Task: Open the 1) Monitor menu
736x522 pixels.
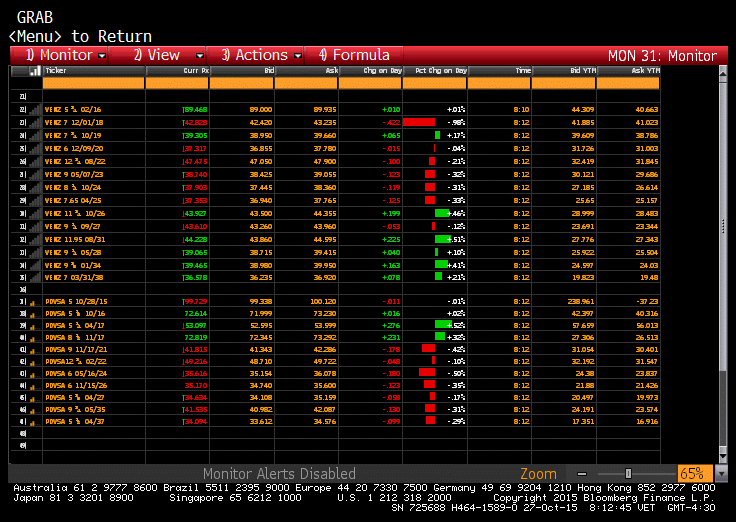Action: 60,55
